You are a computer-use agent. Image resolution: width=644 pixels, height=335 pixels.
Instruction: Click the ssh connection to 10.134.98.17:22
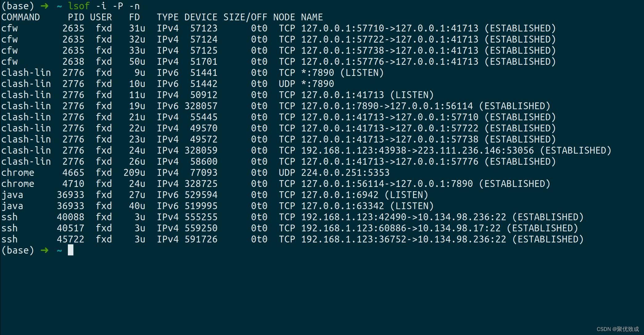440,228
